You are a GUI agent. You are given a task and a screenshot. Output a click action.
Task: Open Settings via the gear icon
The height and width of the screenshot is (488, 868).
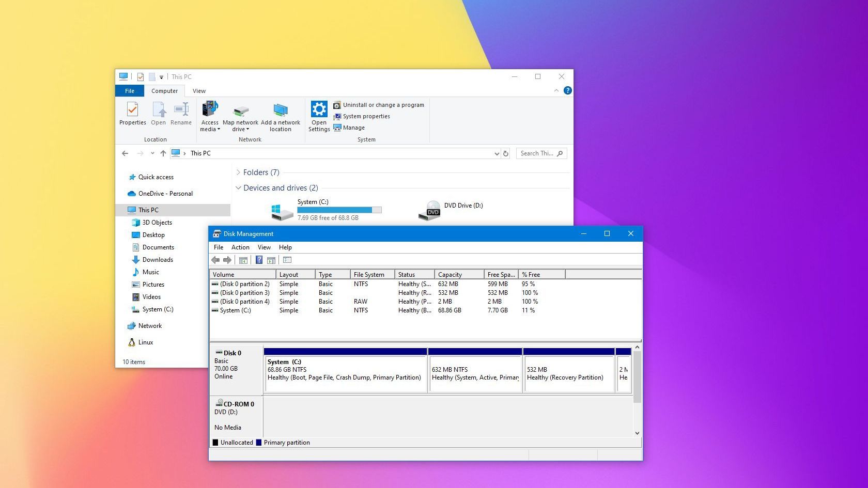click(x=319, y=116)
